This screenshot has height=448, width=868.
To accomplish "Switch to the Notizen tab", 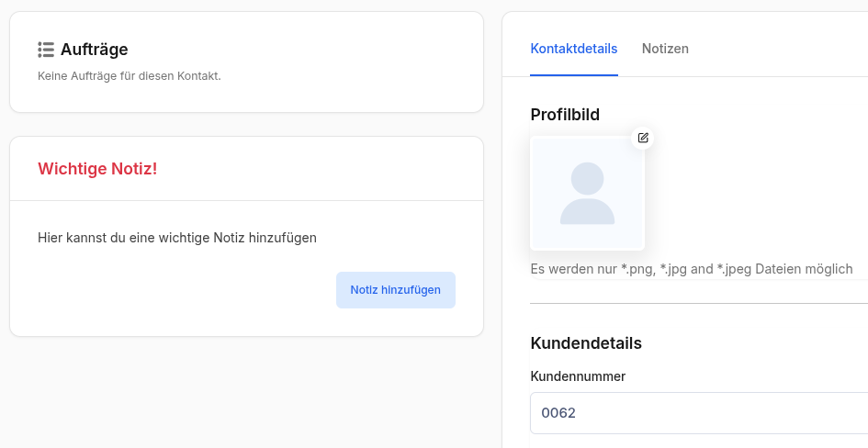I will 665,49.
